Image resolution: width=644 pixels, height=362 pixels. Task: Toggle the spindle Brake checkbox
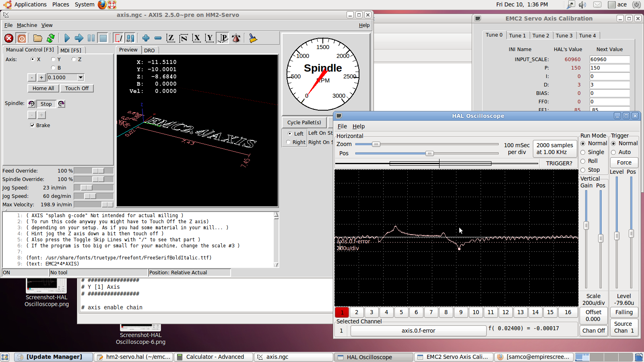pos(32,125)
